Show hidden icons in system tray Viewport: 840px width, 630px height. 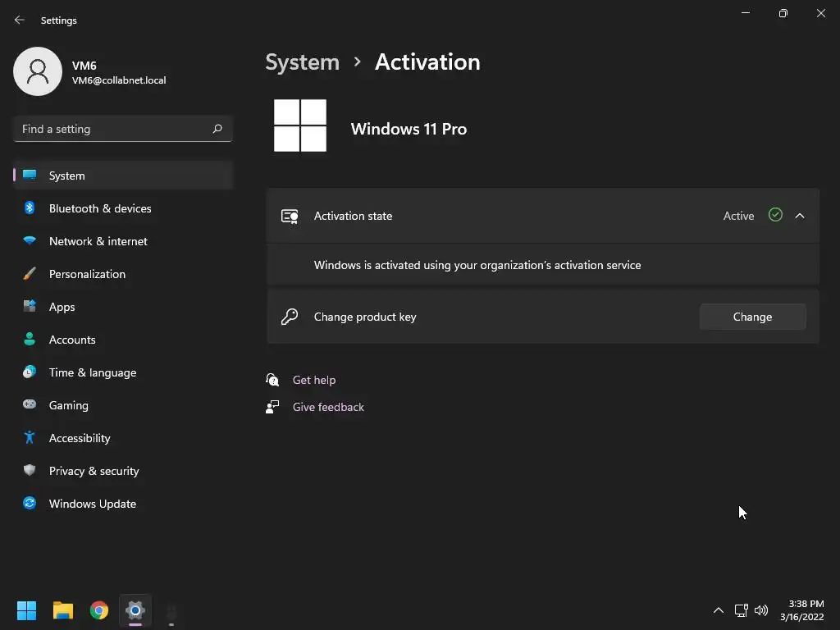coord(719,610)
